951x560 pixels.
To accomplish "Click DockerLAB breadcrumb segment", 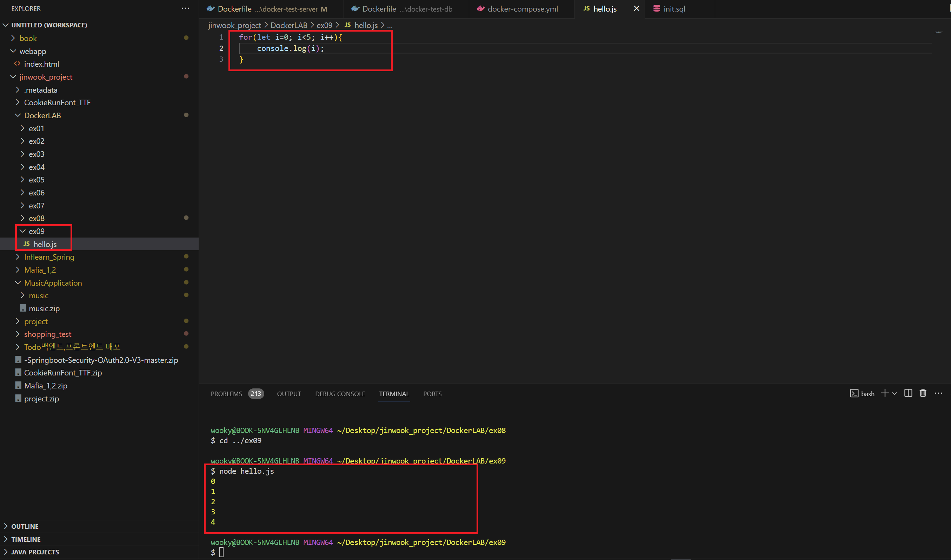I will [289, 25].
